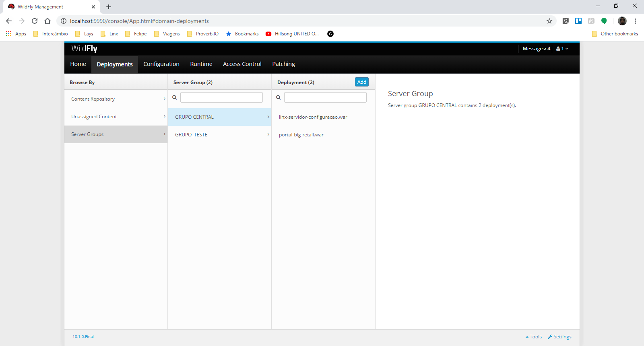The width and height of the screenshot is (644, 346).
Task: Go to the Home tab
Action: (78, 64)
